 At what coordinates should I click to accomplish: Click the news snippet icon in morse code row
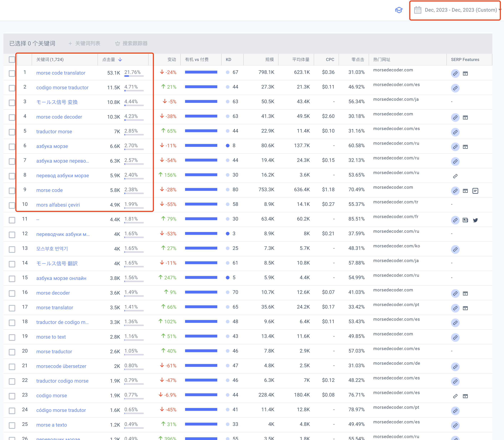tap(475, 191)
